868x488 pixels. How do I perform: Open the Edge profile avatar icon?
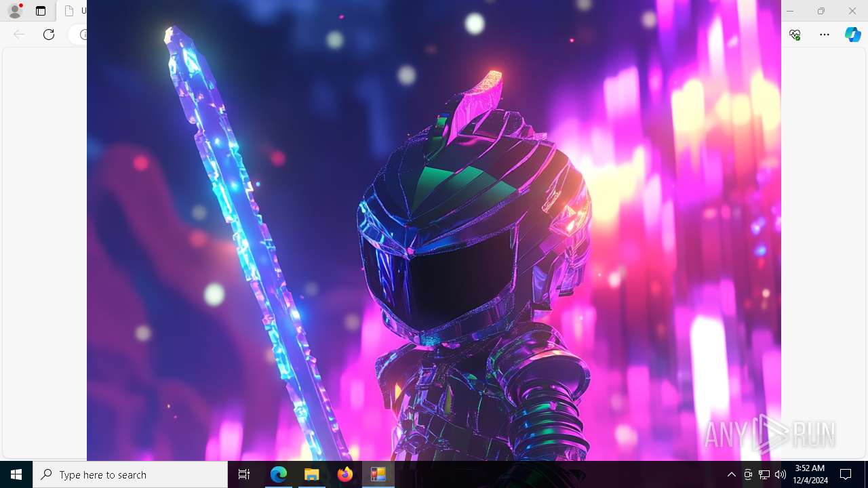click(x=15, y=11)
